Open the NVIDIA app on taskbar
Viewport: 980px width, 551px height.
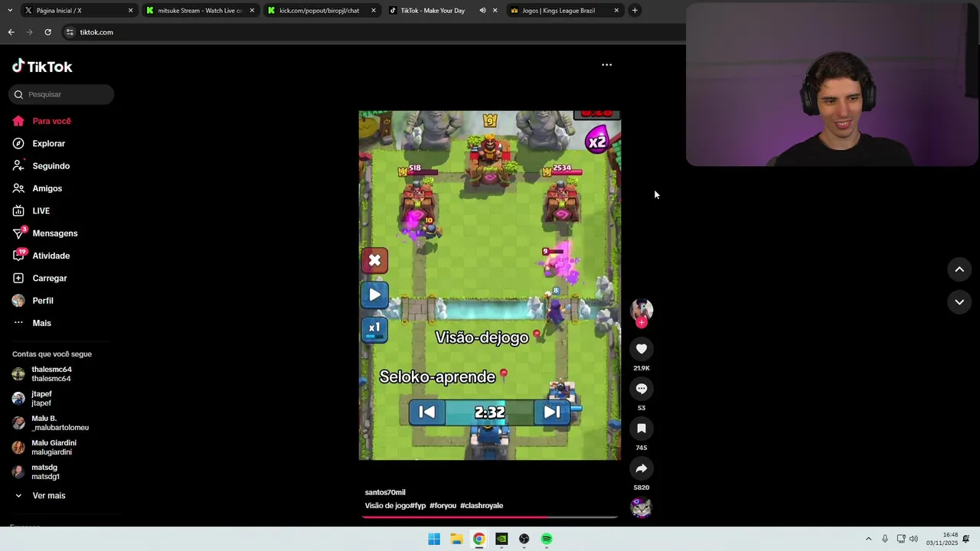click(x=501, y=540)
